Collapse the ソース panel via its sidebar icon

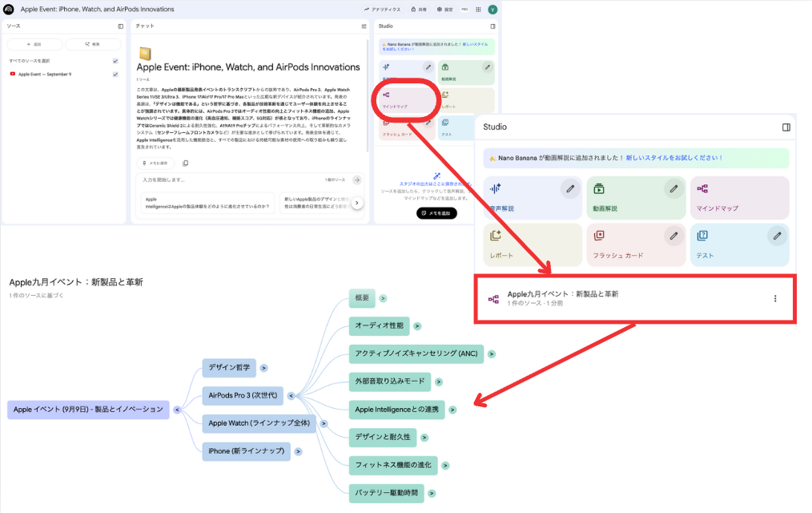[x=120, y=26]
